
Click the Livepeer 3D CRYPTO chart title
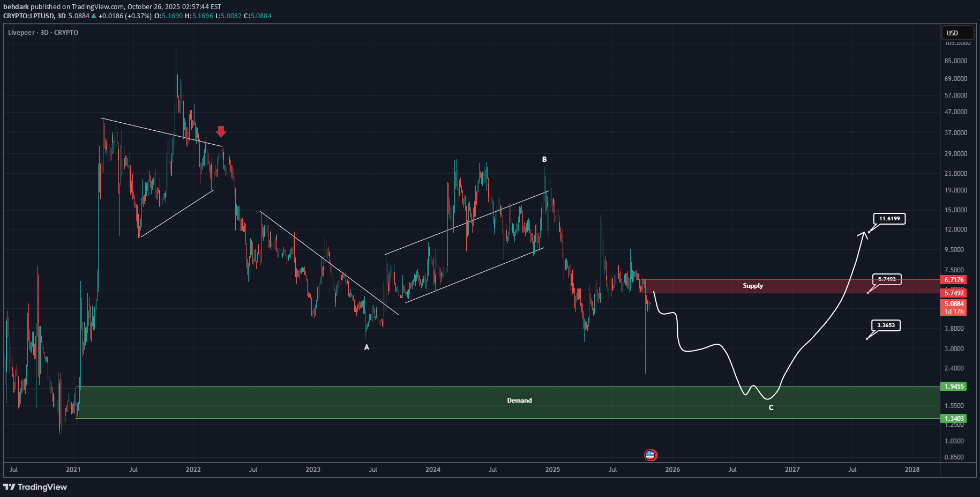click(43, 33)
